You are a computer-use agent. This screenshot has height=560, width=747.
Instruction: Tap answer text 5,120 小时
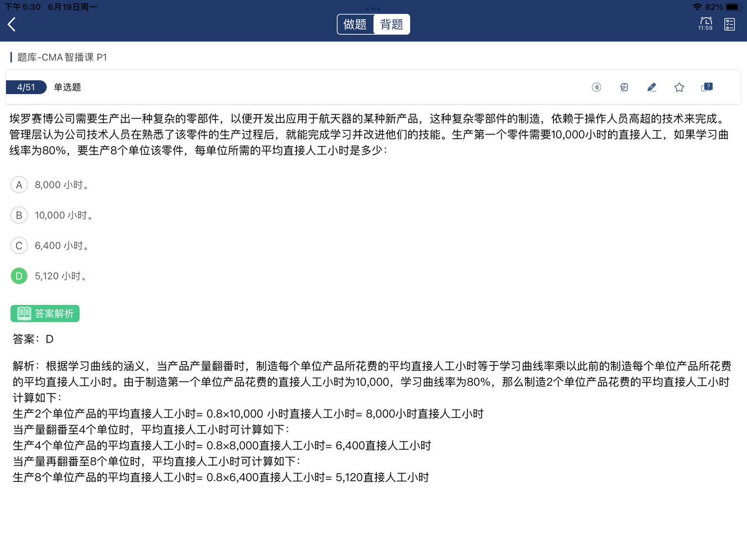click(61, 276)
